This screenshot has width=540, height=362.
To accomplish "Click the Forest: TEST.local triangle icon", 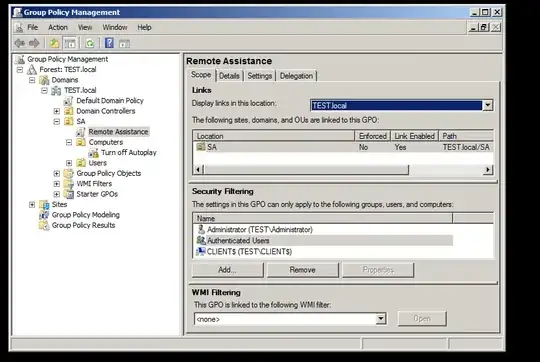I will coord(32,70).
